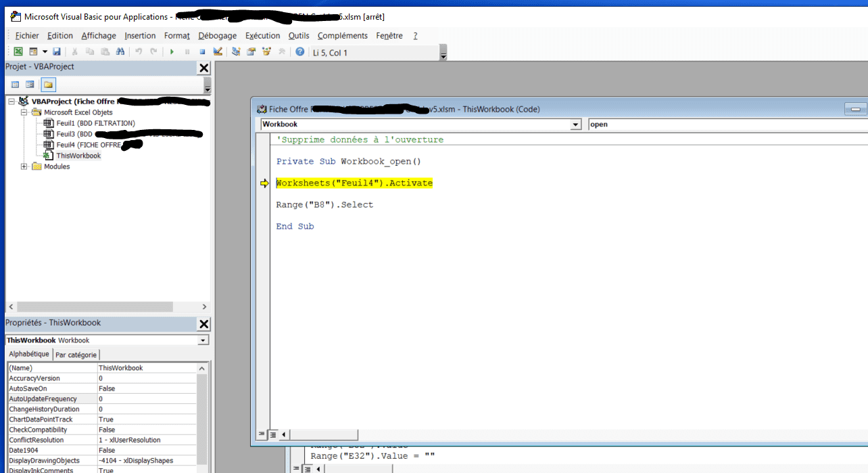This screenshot has width=868, height=473.
Task: Click the DisplayDrawingObjects property value
Action: click(x=146, y=460)
